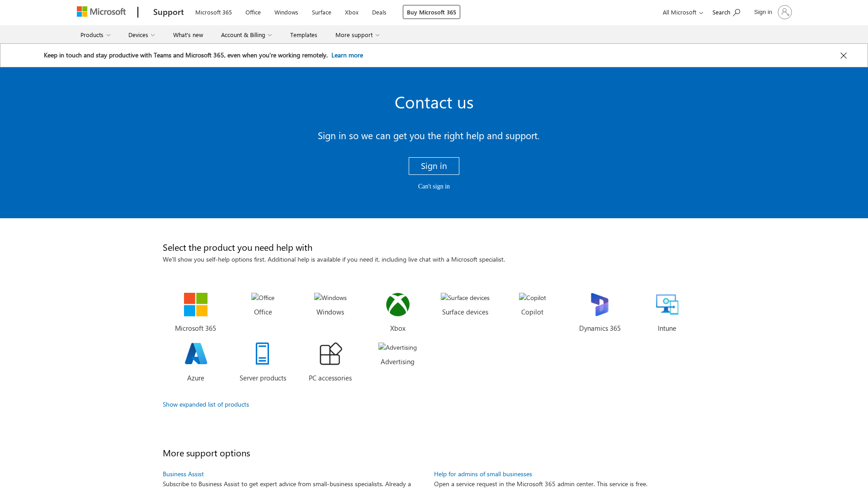Click the Microsoft logo in the header
This screenshot has width=868, height=488.
pyautogui.click(x=101, y=12)
